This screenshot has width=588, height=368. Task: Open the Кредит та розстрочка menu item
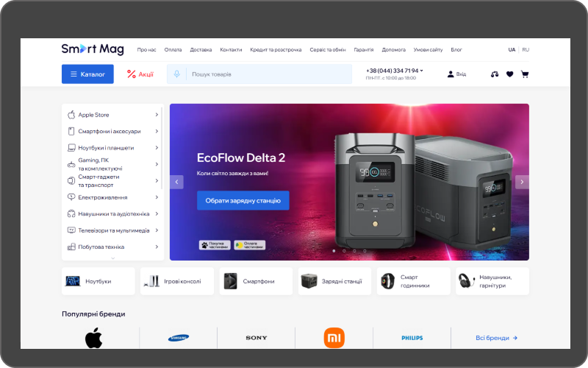[276, 49]
